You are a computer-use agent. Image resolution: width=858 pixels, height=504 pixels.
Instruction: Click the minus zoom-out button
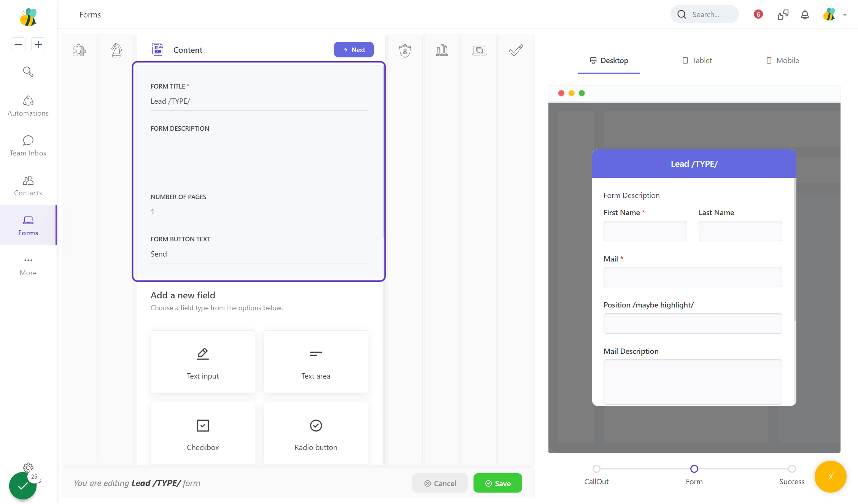[18, 44]
